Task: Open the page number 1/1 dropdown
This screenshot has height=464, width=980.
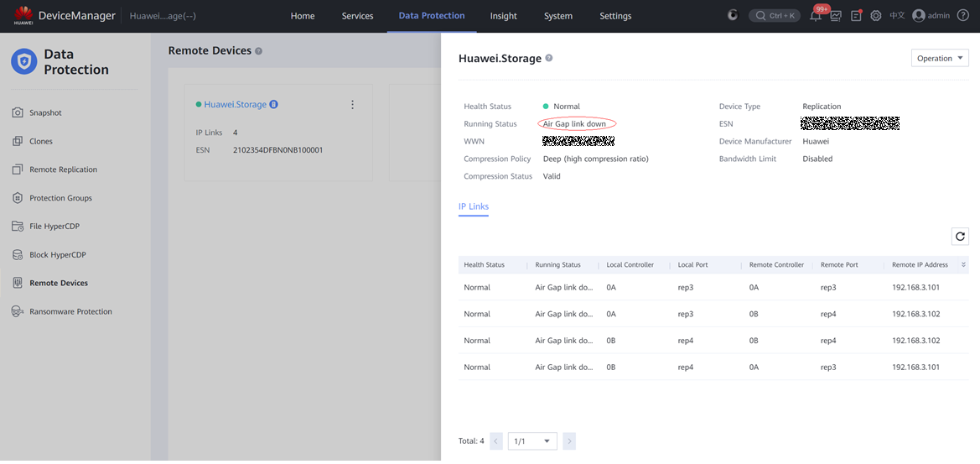Action: point(532,441)
